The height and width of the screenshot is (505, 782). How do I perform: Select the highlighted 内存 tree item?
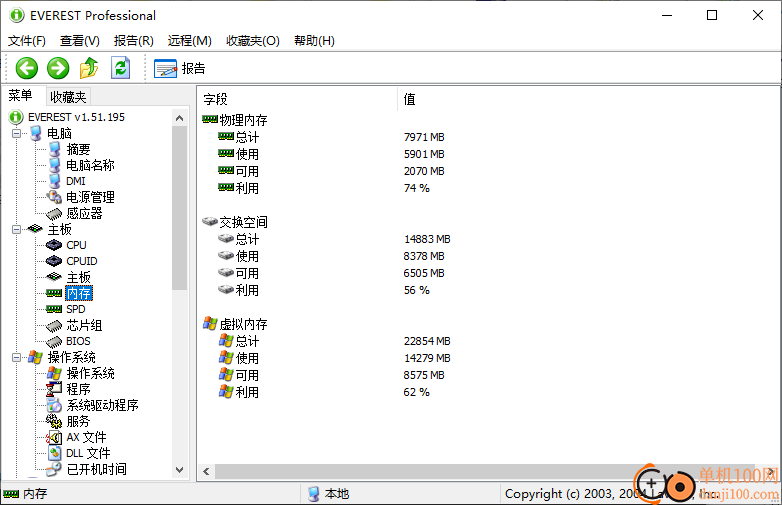click(79, 293)
